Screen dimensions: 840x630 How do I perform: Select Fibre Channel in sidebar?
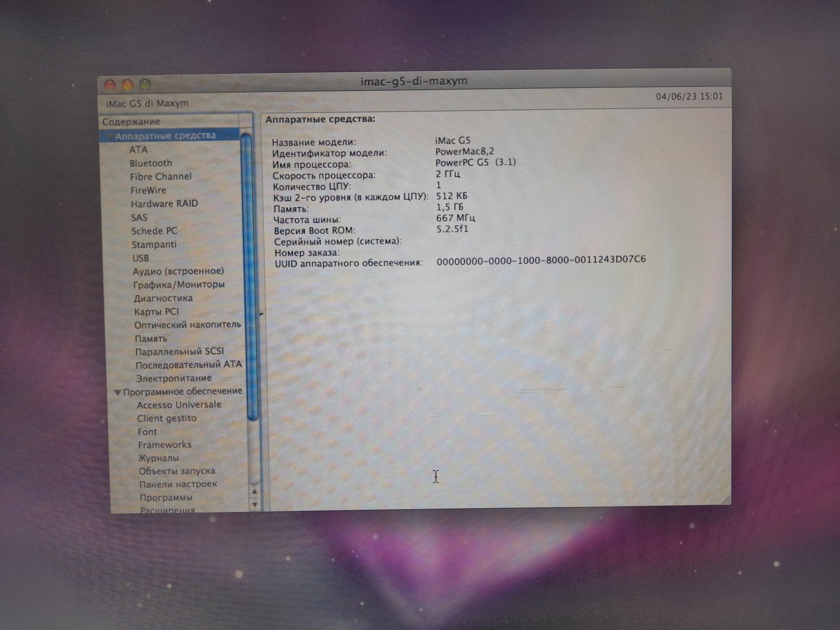(x=160, y=176)
